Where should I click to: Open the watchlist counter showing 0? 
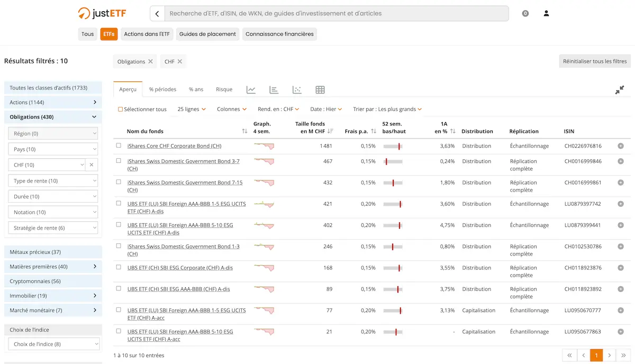[525, 13]
